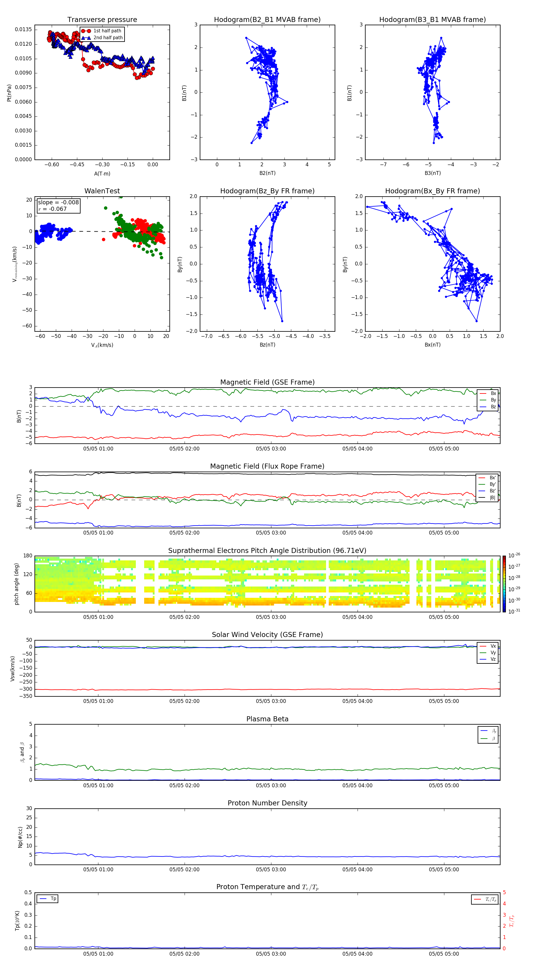
Task: Click the Bx legend entry in GSE Magnetic Field plot
Action: (x=488, y=393)
